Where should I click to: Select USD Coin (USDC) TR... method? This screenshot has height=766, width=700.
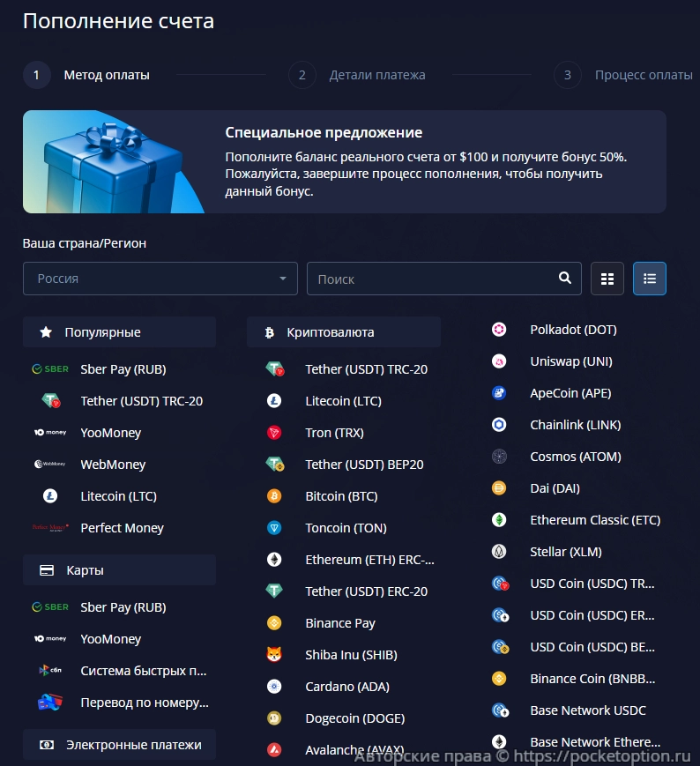click(592, 584)
